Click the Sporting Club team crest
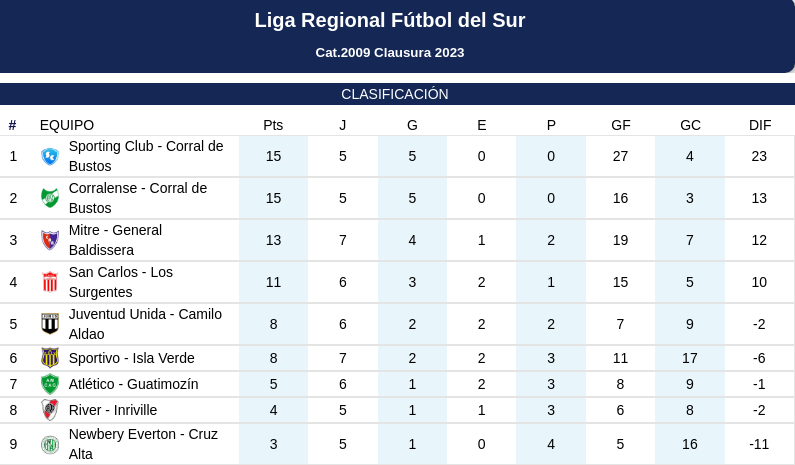795x465 pixels. (x=50, y=156)
